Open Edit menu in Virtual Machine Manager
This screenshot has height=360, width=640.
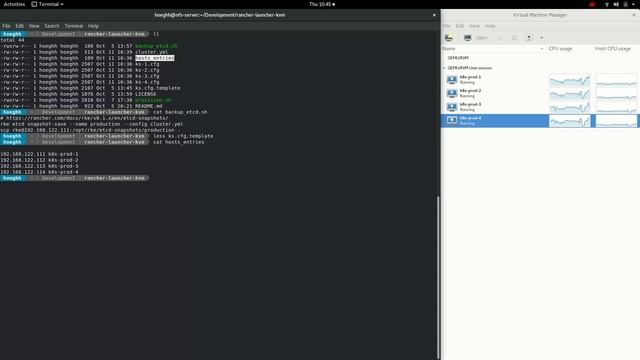coord(460,26)
